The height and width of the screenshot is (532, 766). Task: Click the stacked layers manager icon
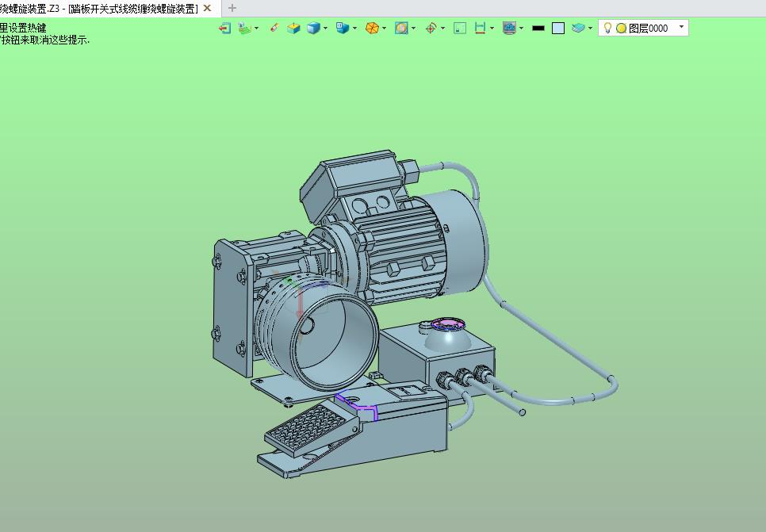click(578, 29)
